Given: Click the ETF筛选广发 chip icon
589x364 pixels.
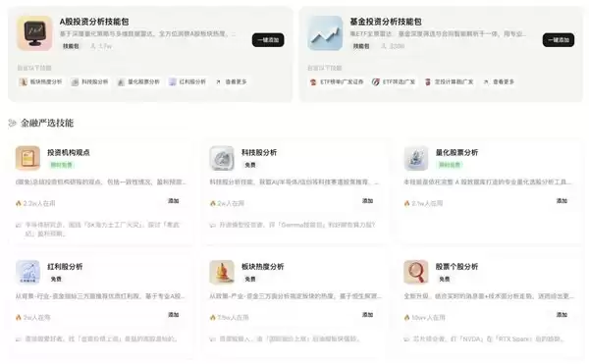Looking at the screenshot, I should point(376,81).
